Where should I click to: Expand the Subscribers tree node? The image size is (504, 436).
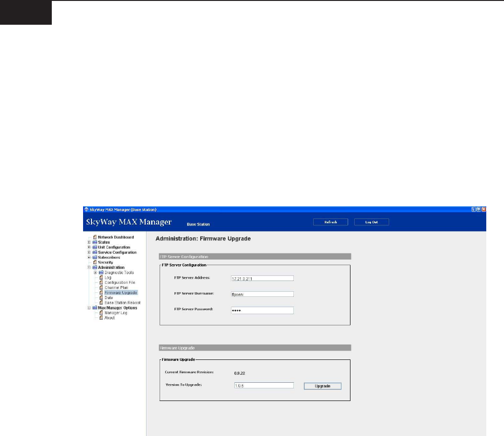click(x=89, y=257)
